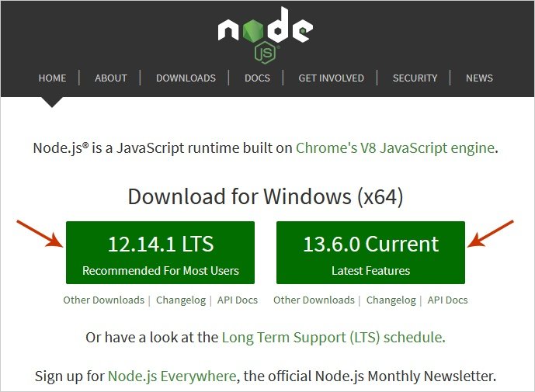
Task: Open the SECURITY nav item
Action: click(x=415, y=78)
